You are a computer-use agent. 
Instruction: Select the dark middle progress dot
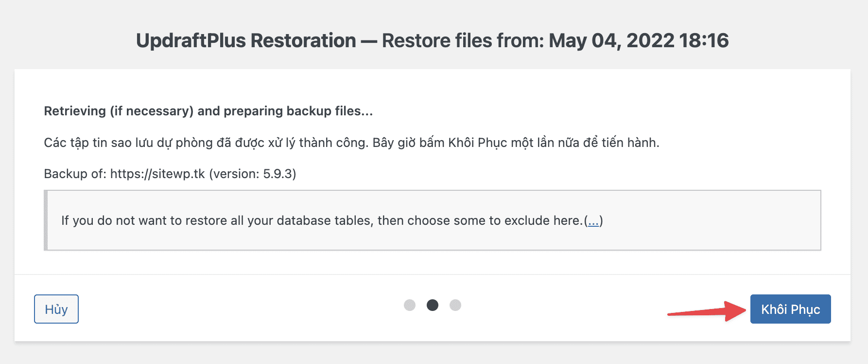[x=433, y=305]
